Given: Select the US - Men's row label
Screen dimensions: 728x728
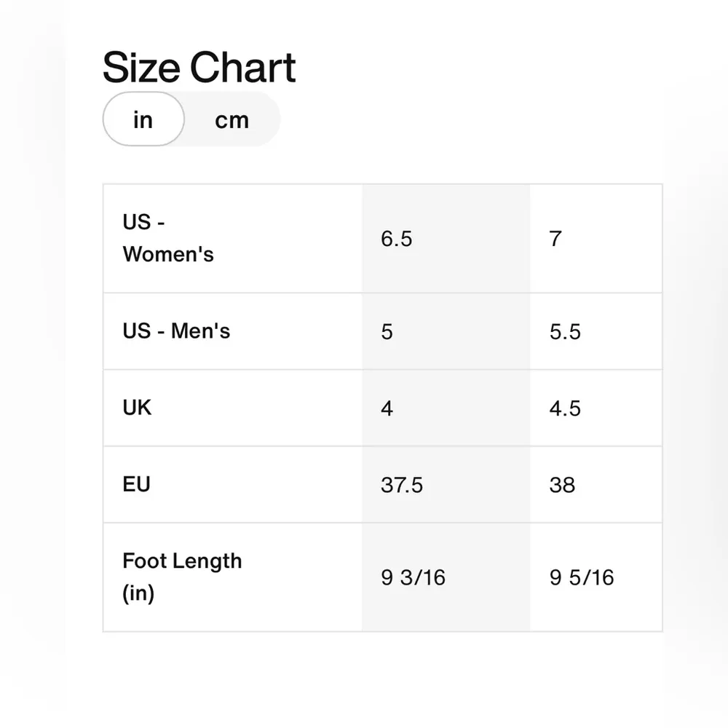Looking at the screenshot, I should (176, 331).
